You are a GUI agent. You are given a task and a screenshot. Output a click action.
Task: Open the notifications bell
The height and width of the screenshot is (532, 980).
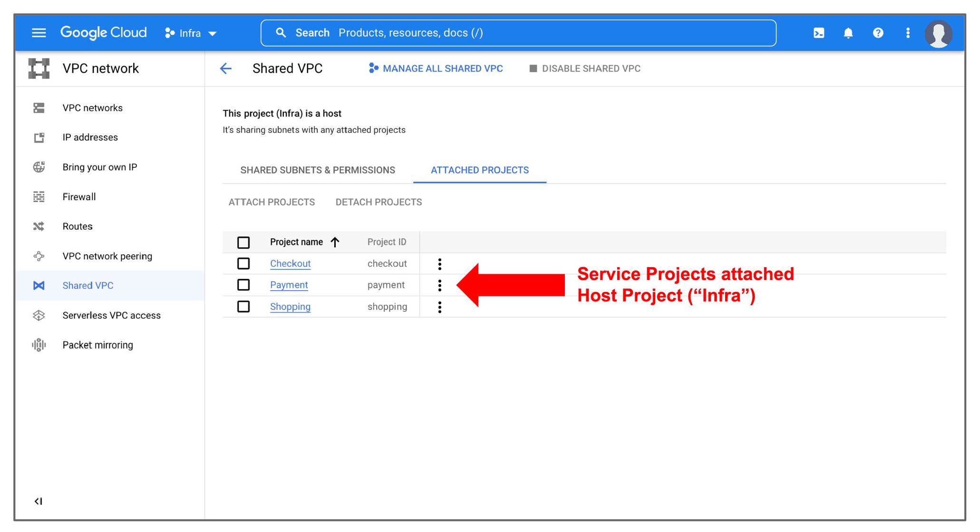coord(848,33)
